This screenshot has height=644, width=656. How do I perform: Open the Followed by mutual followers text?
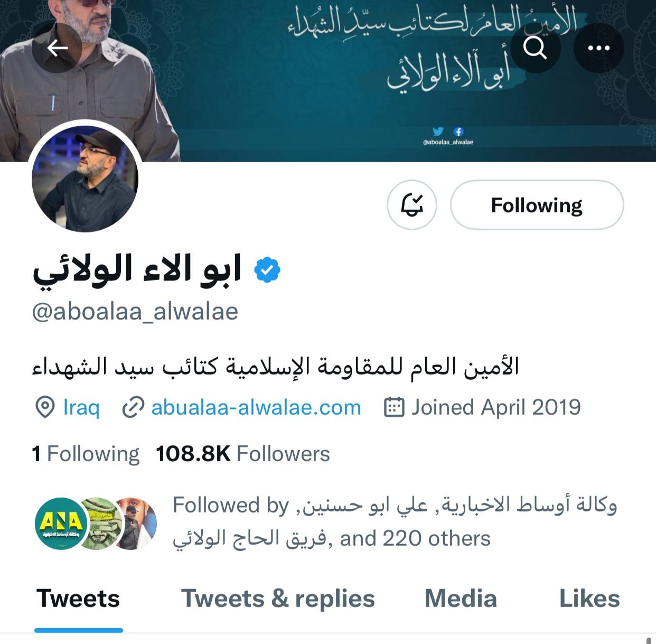click(395, 521)
